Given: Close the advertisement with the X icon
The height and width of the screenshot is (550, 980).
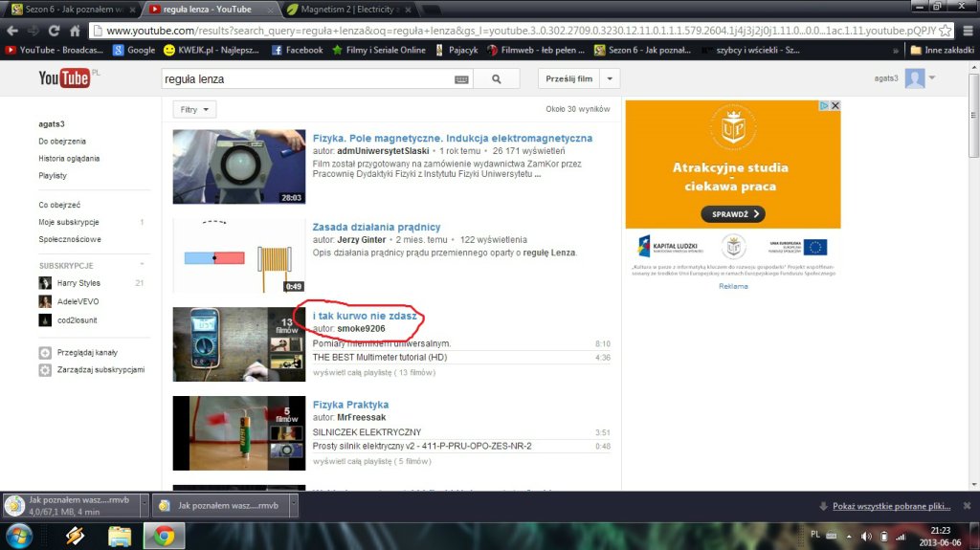Looking at the screenshot, I should (x=835, y=105).
